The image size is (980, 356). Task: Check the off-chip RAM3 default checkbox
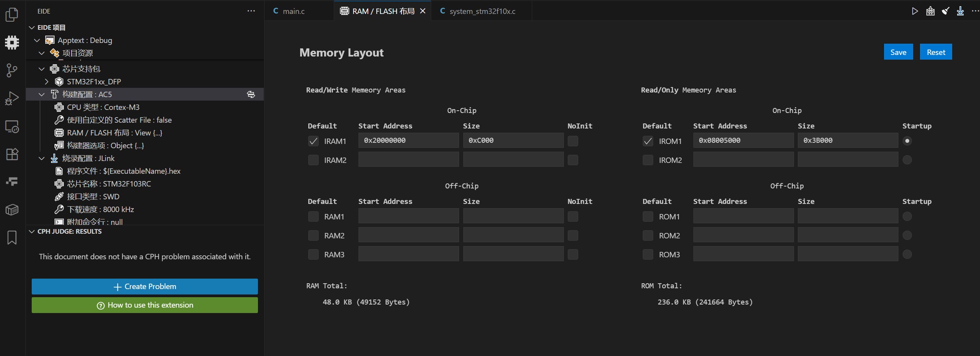click(313, 254)
